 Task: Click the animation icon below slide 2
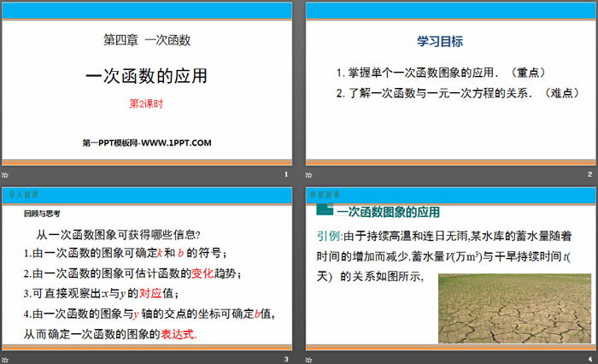(x=311, y=174)
